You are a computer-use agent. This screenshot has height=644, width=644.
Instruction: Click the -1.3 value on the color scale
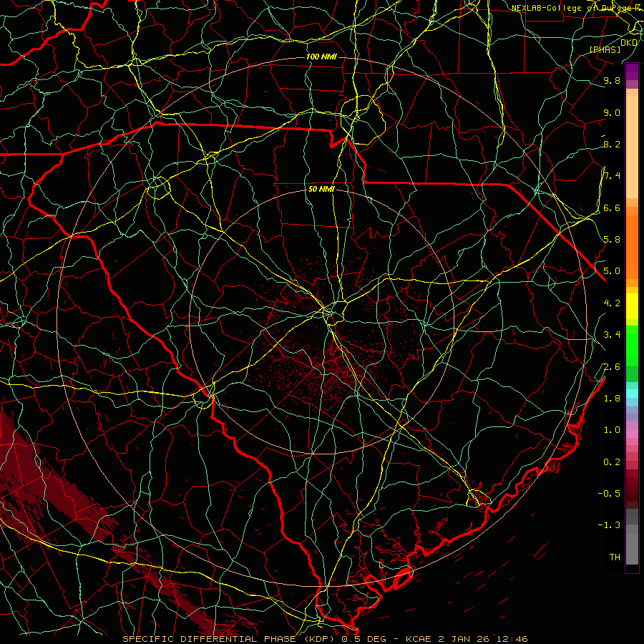pos(609,525)
